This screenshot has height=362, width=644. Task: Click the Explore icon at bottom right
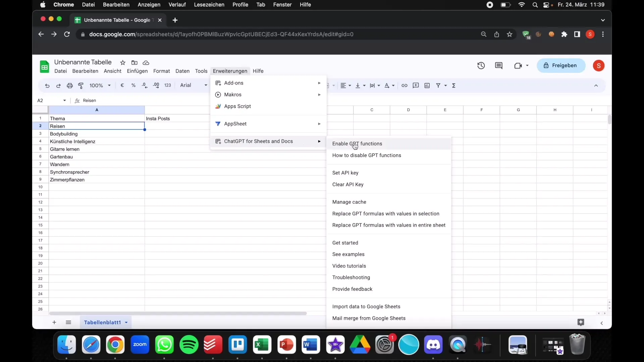coord(581,322)
